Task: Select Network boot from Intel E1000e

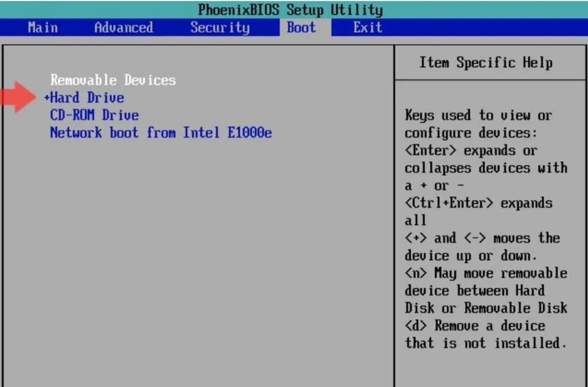Action: point(161,133)
